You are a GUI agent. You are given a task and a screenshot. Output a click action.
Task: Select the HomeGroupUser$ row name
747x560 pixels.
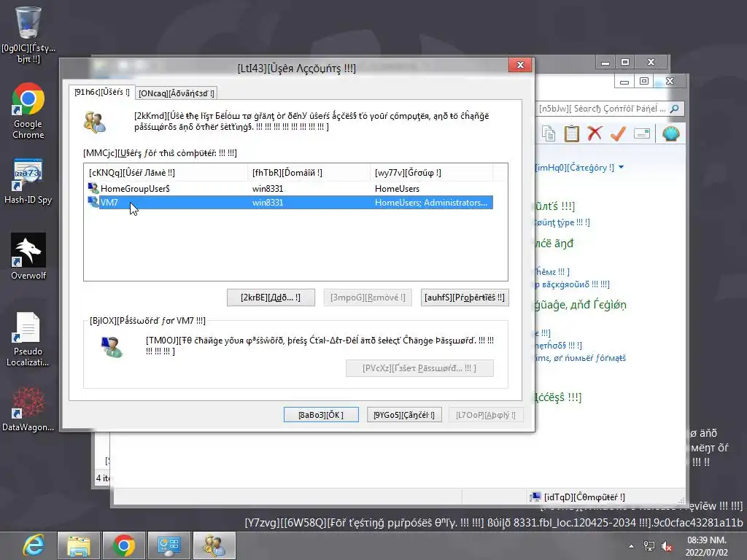coord(135,189)
